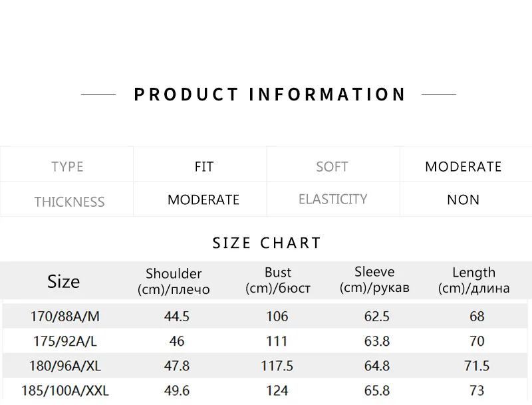Select the SOFT label cell
532x405 pixels.
(333, 164)
